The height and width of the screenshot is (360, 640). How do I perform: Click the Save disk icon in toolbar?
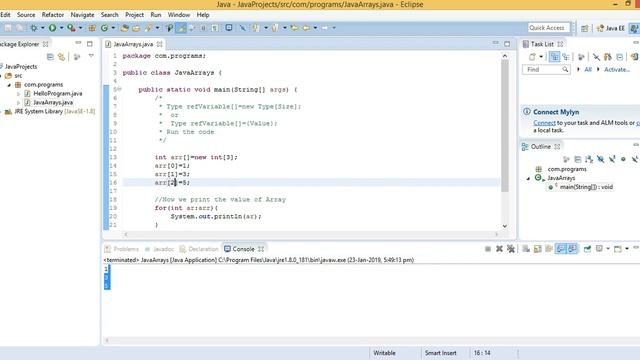[8, 28]
